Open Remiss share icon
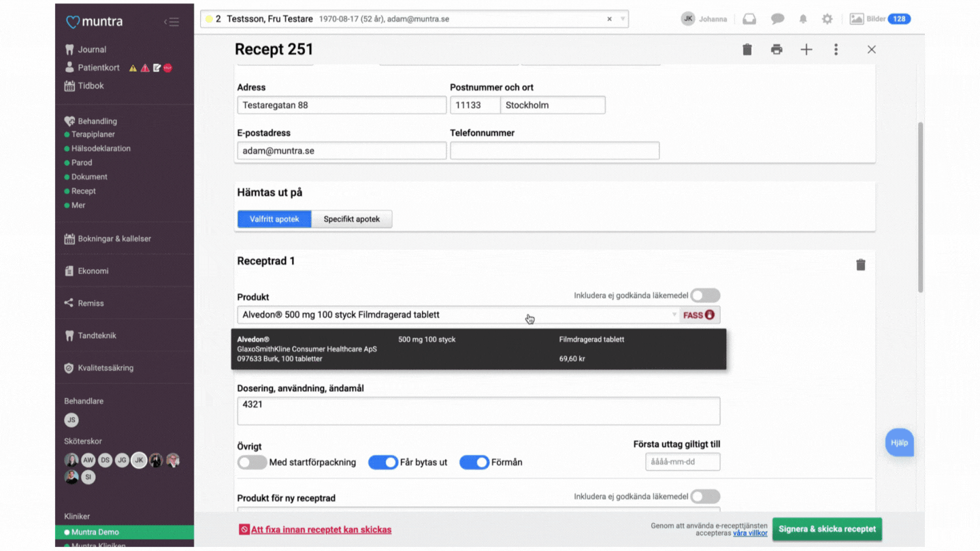The height and width of the screenshot is (551, 980). [x=69, y=303]
